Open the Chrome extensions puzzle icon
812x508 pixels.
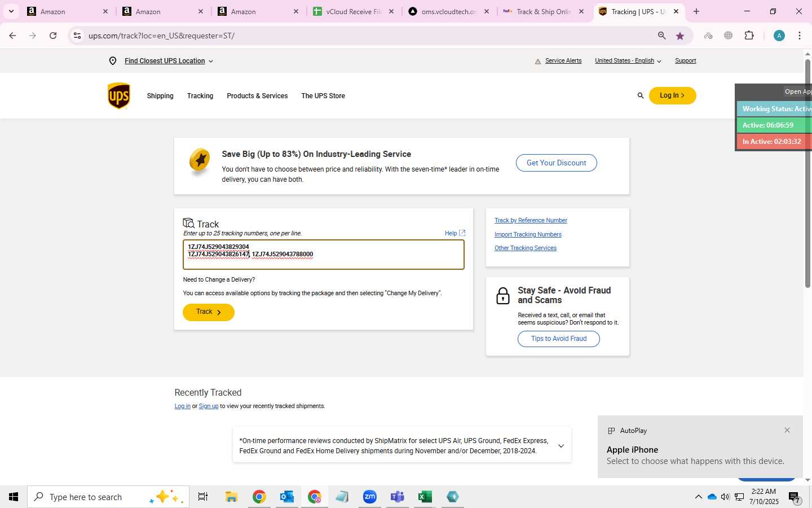749,36
